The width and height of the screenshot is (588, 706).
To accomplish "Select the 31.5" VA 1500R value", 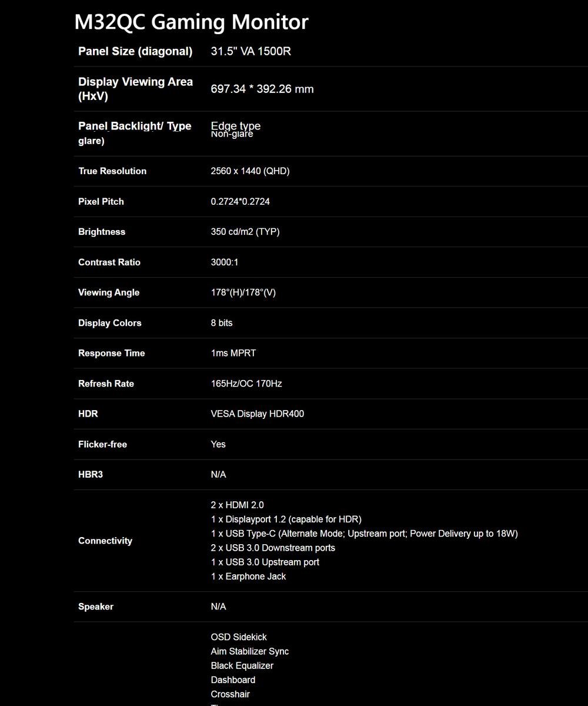I will click(251, 51).
